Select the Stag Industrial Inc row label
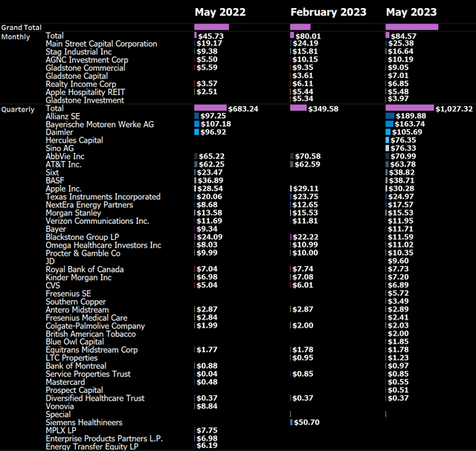The width and height of the screenshot is (476, 451). point(79,52)
